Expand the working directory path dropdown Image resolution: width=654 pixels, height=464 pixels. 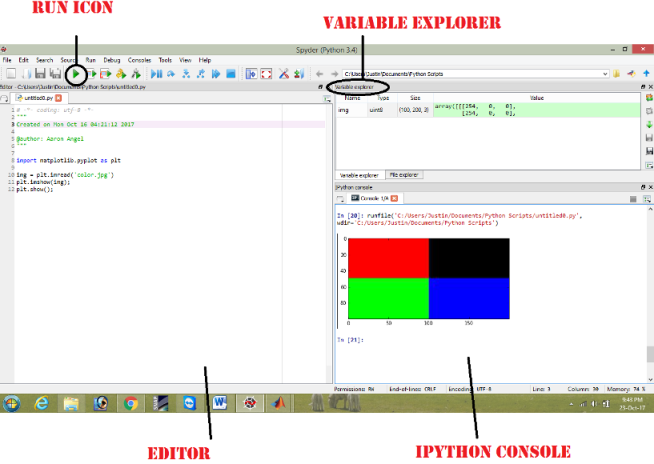pos(605,74)
